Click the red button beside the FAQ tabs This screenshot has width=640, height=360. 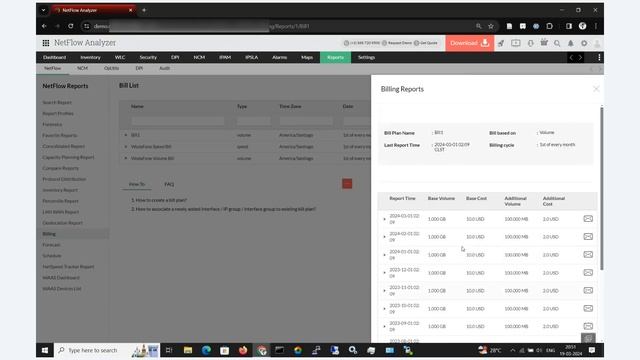point(347,184)
